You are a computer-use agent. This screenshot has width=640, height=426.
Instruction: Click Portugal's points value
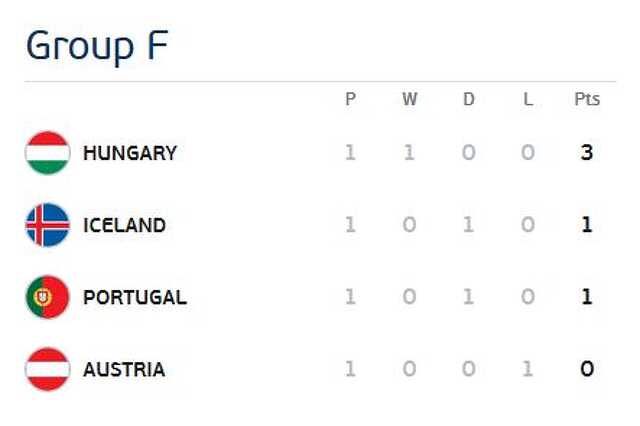click(x=587, y=297)
